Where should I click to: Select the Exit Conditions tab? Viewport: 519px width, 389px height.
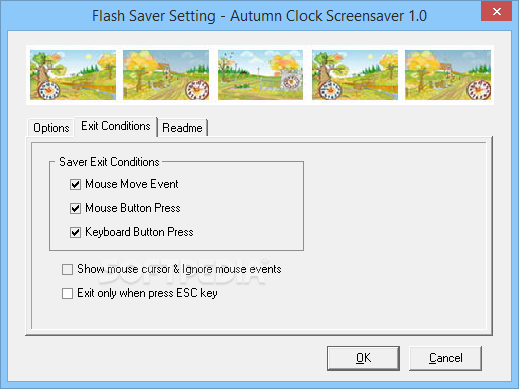(116, 126)
